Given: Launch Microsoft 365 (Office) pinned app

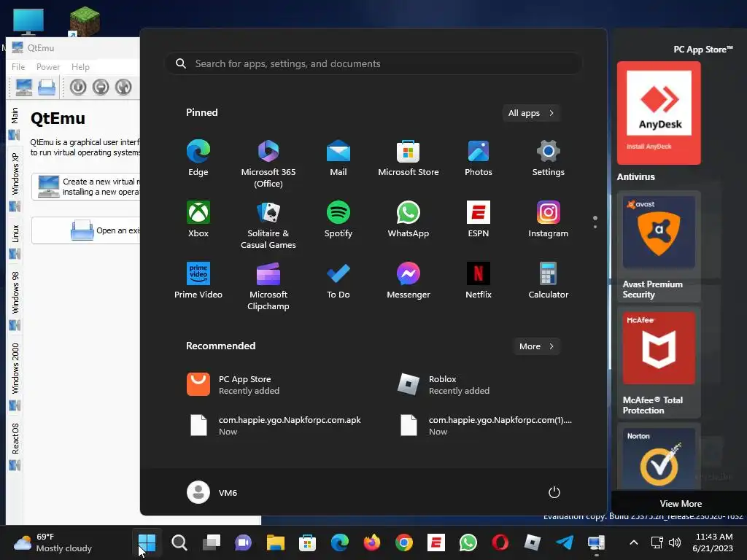Looking at the screenshot, I should (268, 164).
